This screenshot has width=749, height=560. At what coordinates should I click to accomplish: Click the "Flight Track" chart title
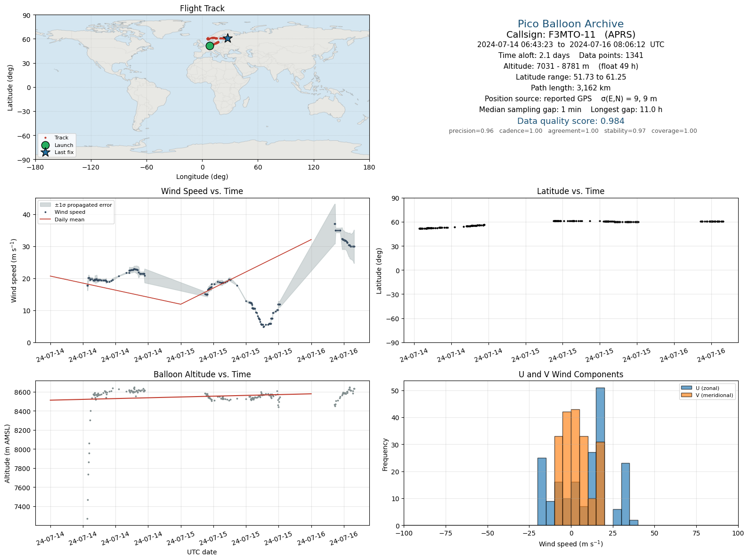click(202, 8)
